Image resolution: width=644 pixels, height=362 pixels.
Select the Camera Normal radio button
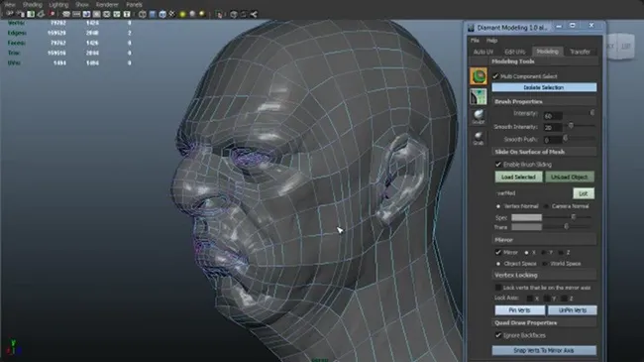546,206
